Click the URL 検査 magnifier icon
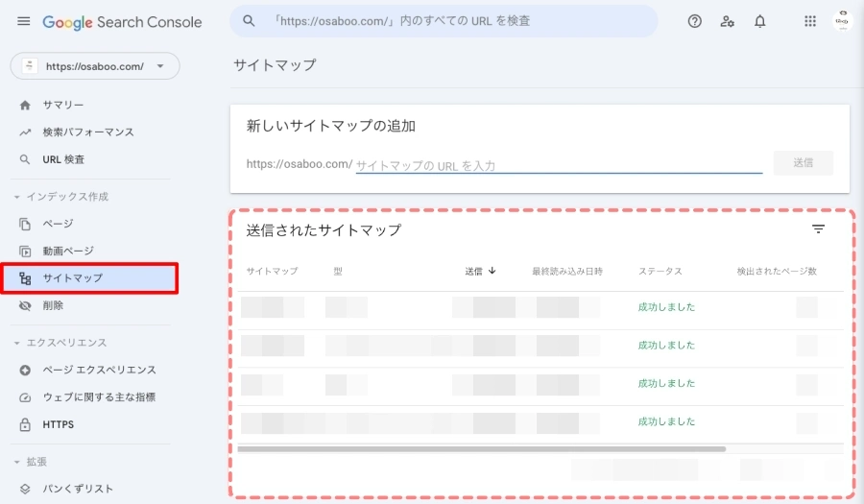 25,159
